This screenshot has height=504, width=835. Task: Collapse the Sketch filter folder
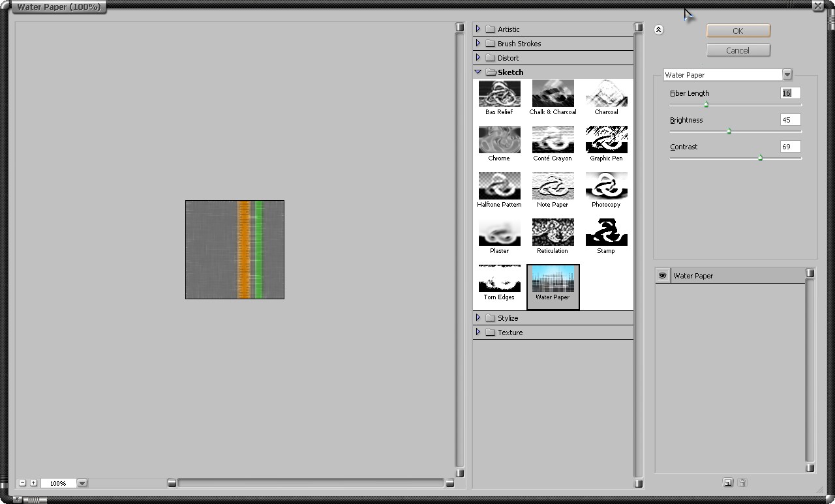pos(478,72)
